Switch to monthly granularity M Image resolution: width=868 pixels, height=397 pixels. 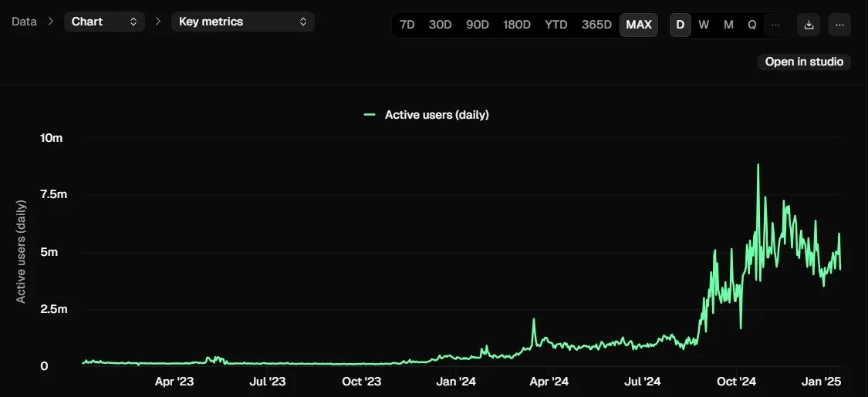728,25
